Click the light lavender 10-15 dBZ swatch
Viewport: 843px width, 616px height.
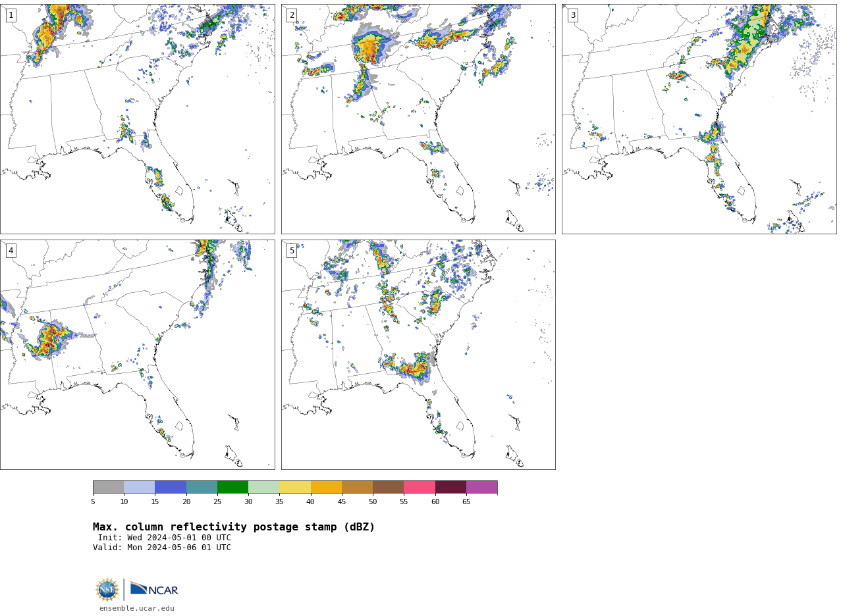[140, 487]
